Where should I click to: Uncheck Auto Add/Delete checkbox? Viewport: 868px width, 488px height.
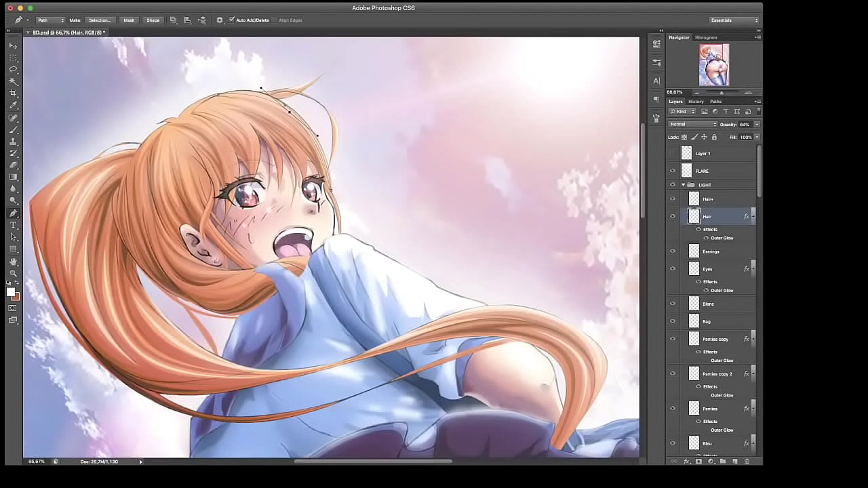tap(232, 20)
